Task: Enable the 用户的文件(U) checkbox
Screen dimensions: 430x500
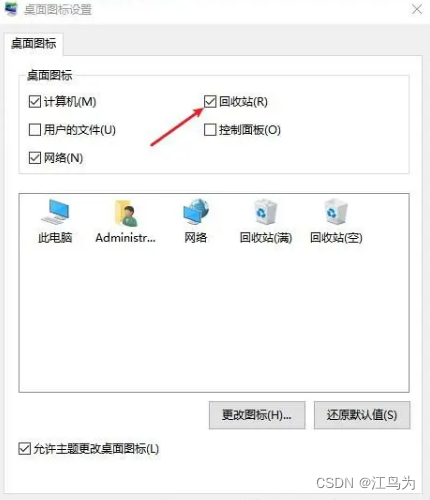Action: point(35,130)
